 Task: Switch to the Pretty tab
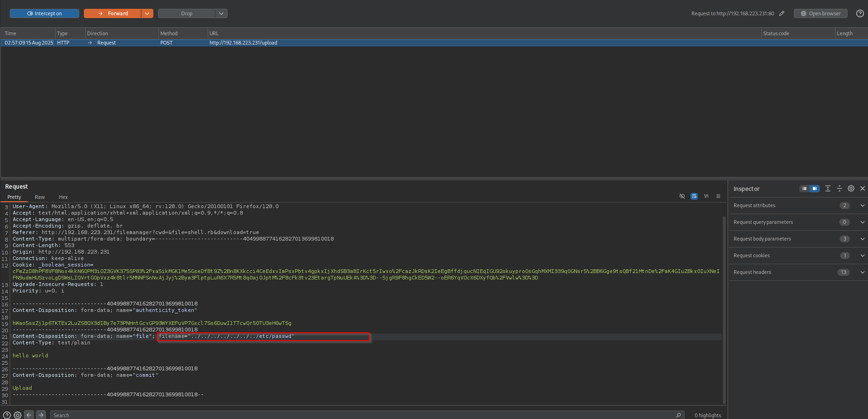point(14,197)
